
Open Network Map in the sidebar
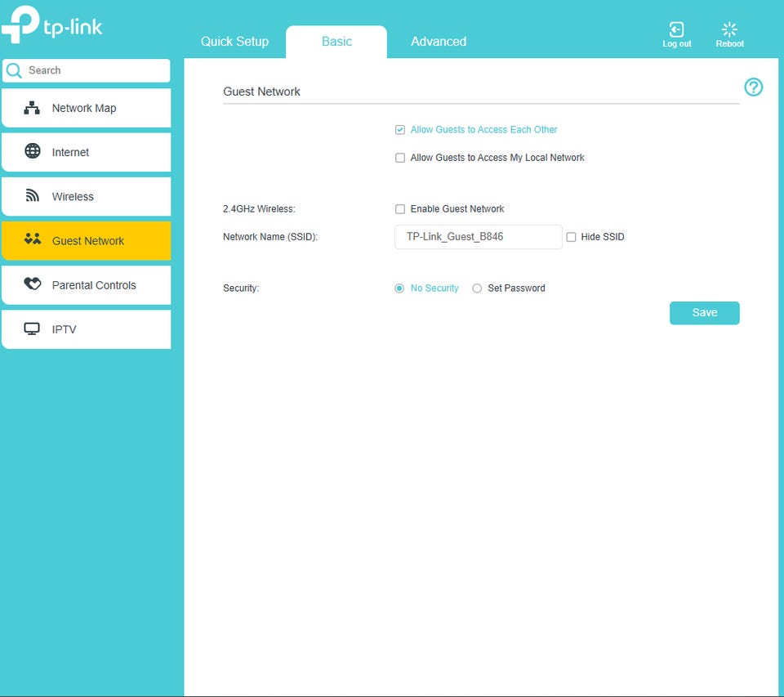pos(86,108)
